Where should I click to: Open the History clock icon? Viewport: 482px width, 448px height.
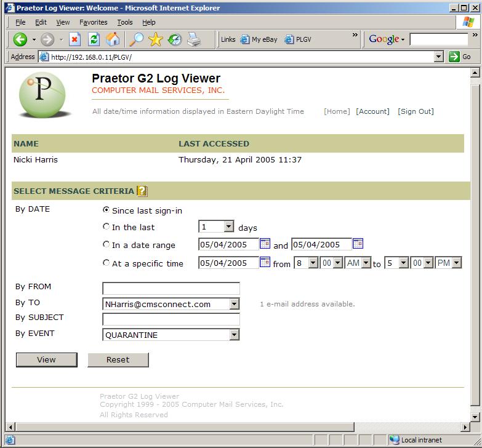pyautogui.click(x=175, y=39)
